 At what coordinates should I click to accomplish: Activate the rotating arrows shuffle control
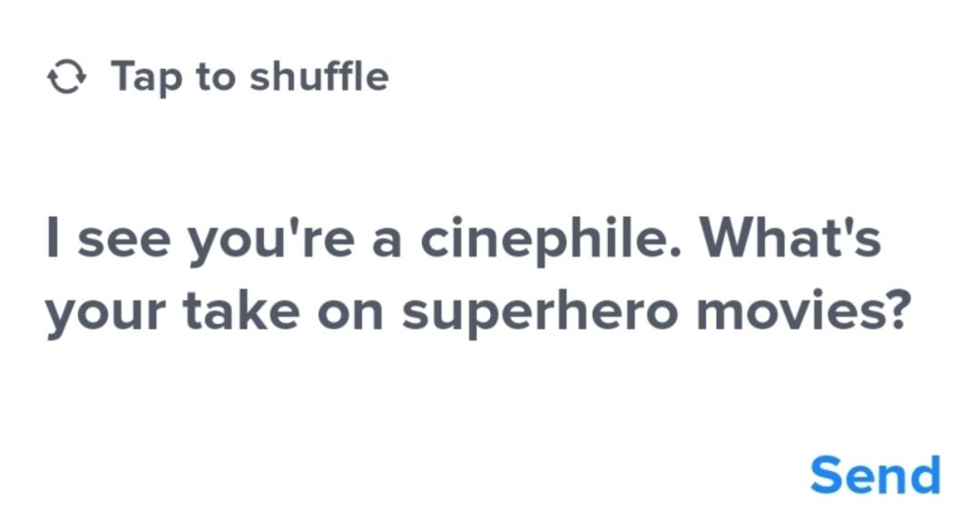point(66,78)
